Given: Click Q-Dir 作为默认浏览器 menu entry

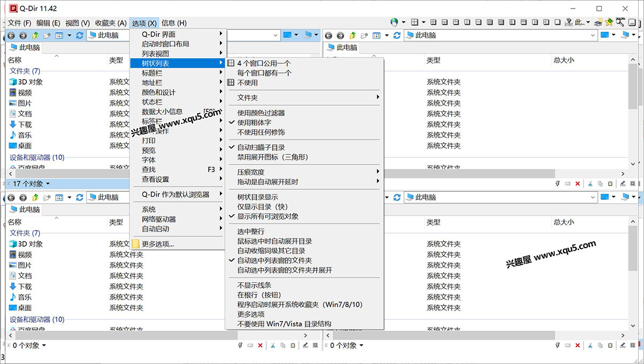Looking at the screenshot, I should pos(179,194).
